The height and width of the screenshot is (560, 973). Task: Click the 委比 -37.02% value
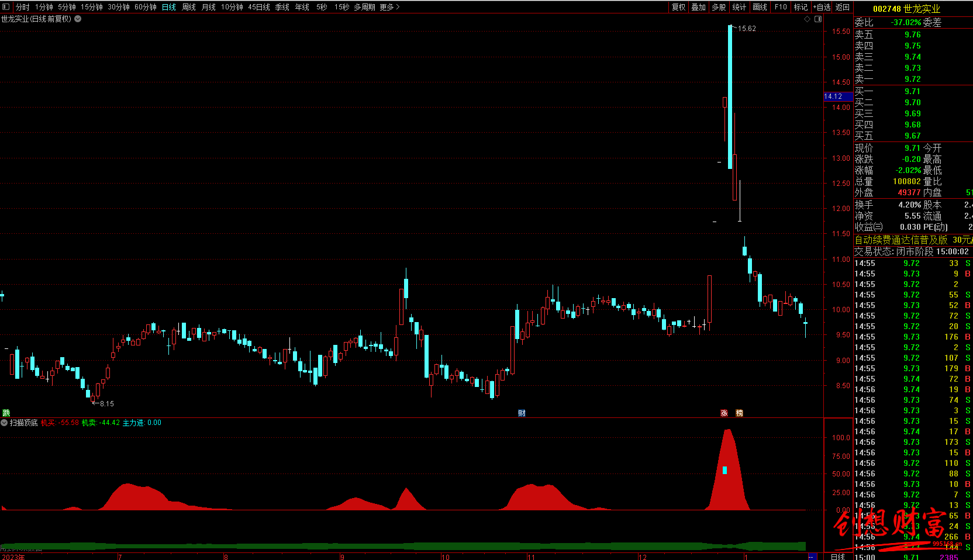(906, 22)
